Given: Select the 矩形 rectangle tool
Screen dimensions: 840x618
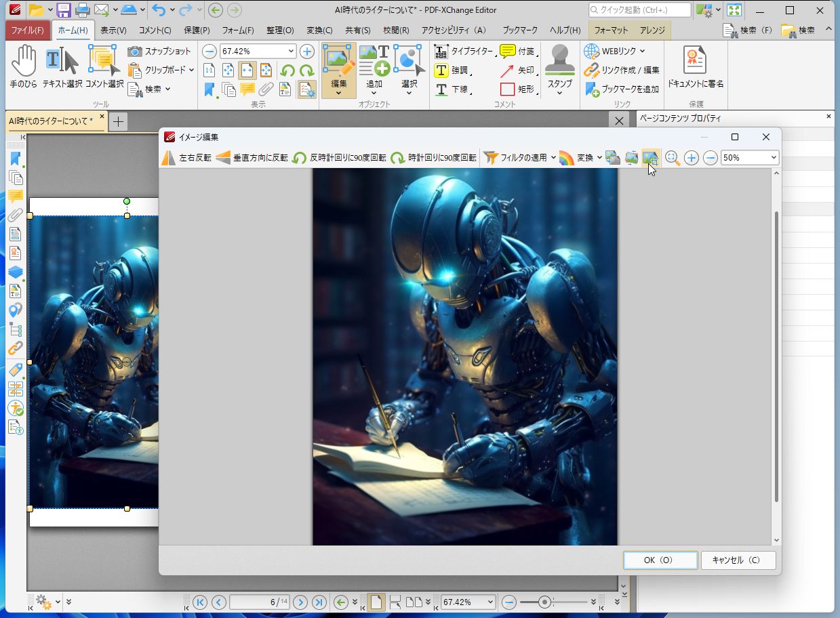Looking at the screenshot, I should 518,89.
